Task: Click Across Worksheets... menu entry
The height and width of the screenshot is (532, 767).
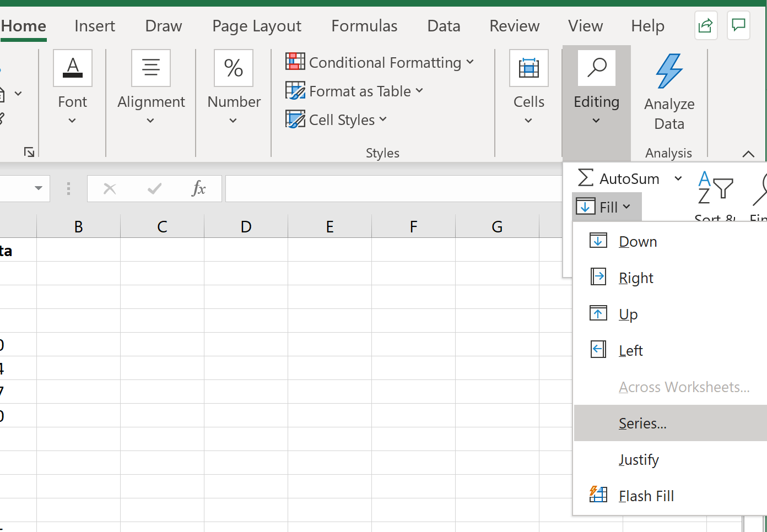Action: 684,387
